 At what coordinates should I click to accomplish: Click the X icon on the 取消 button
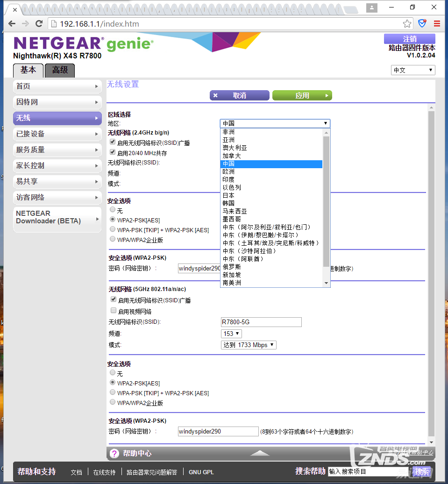(x=215, y=95)
